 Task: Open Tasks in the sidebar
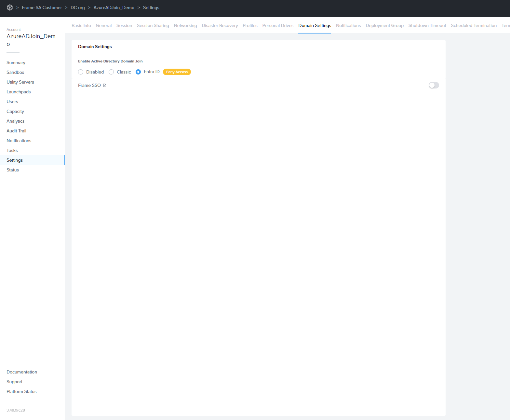point(12,150)
